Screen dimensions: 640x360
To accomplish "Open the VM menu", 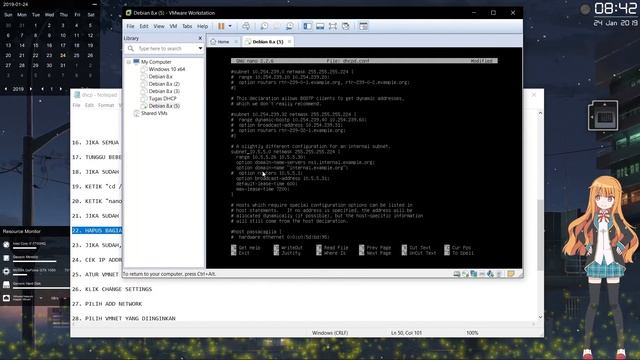I will pyautogui.click(x=173, y=26).
